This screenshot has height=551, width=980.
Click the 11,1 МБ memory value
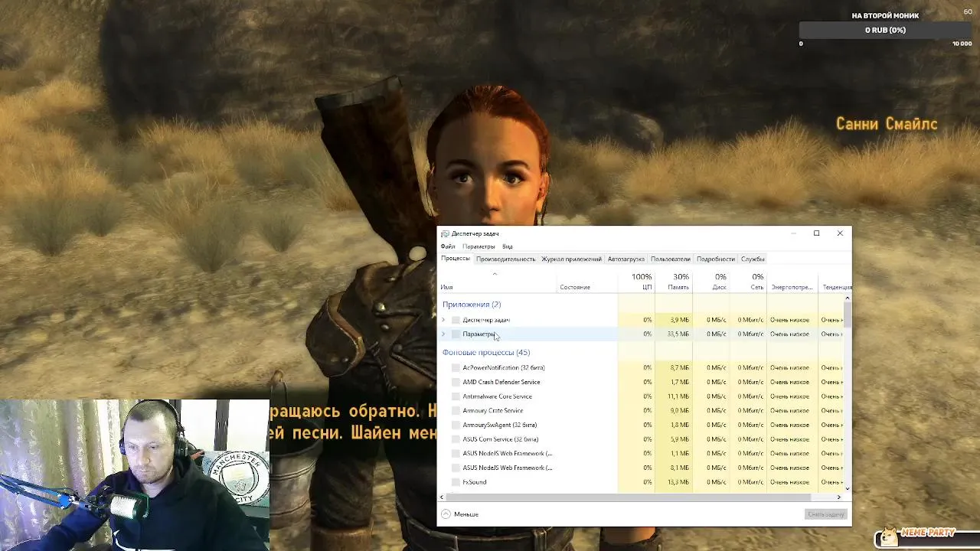[678, 396]
